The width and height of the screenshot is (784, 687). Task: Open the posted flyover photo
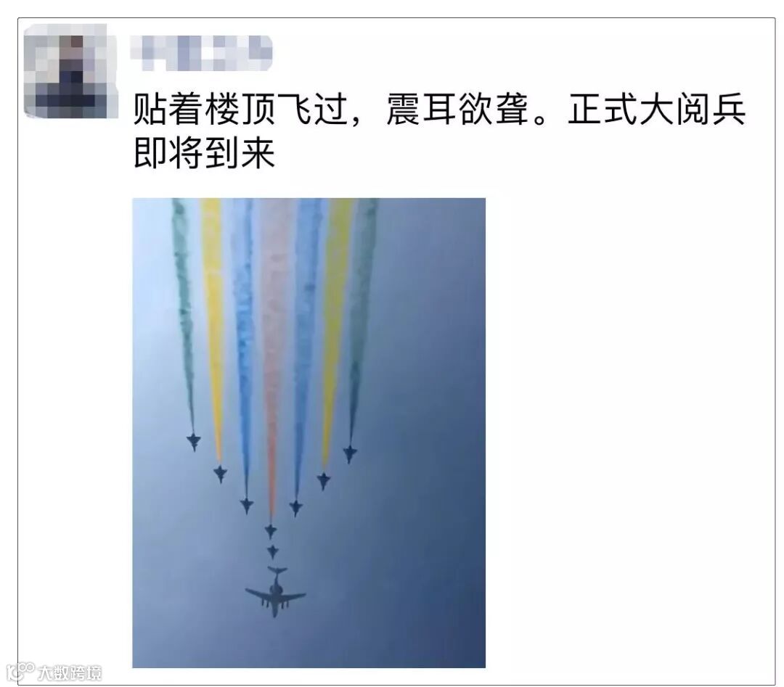309,432
